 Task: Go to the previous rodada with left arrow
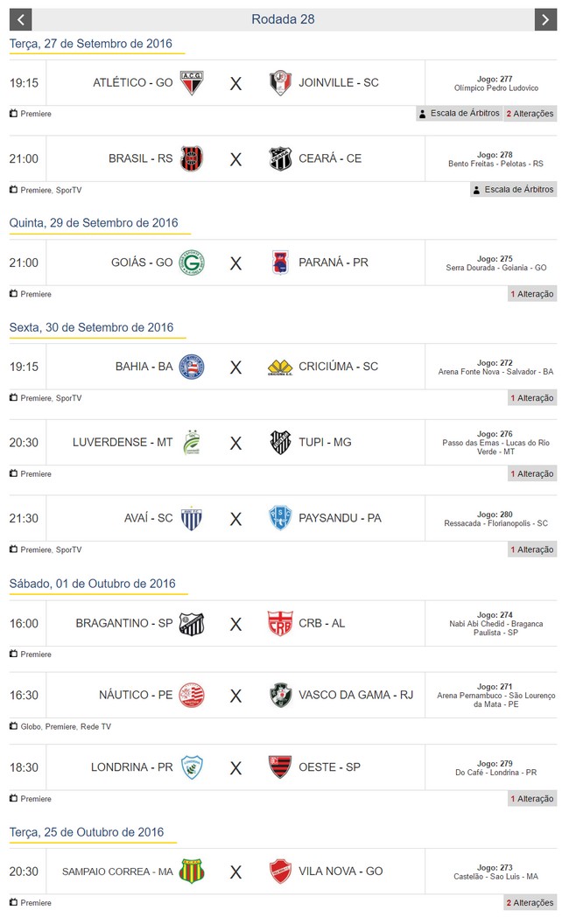20,19
